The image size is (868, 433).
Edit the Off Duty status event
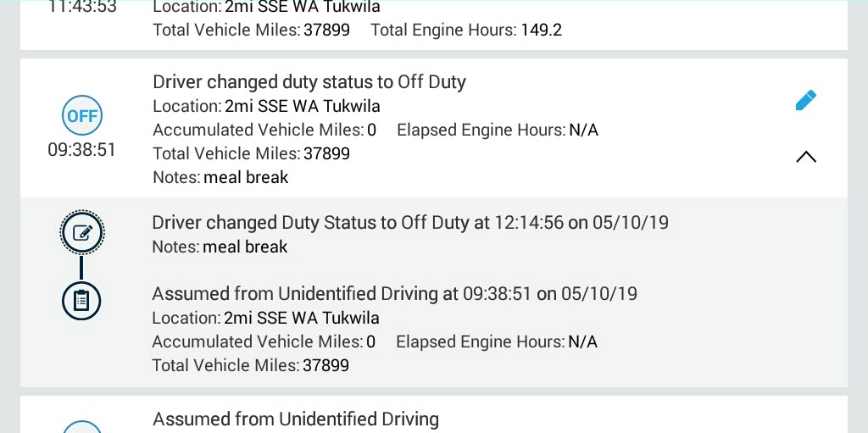point(805,100)
